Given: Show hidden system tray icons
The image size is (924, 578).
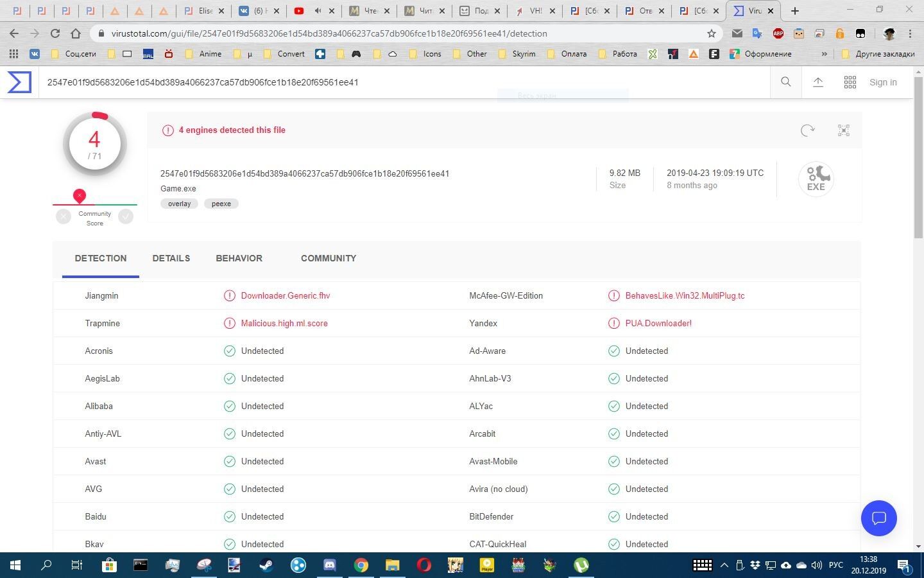Looking at the screenshot, I should pos(724,565).
